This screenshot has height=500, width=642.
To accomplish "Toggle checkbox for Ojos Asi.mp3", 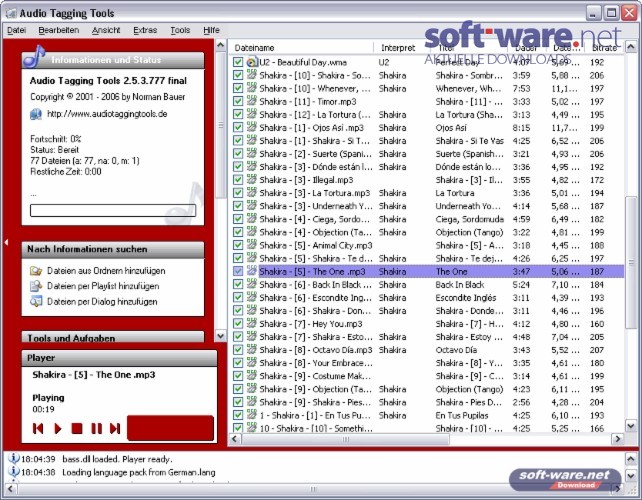I will coord(238,127).
